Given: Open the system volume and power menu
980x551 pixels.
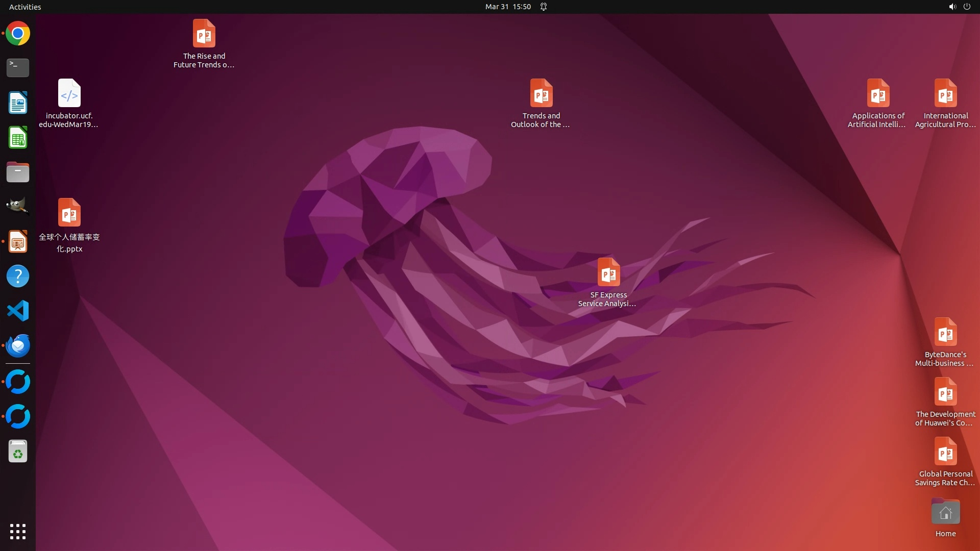Looking at the screenshot, I should pos(959,7).
